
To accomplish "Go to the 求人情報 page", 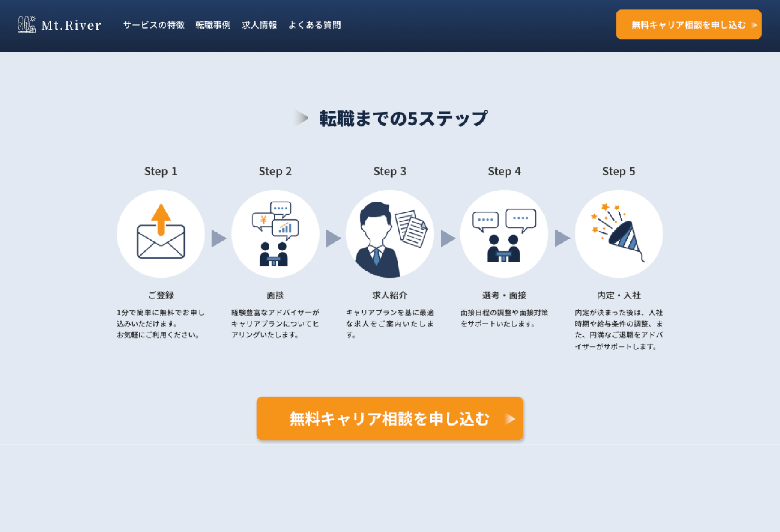I will (x=259, y=25).
